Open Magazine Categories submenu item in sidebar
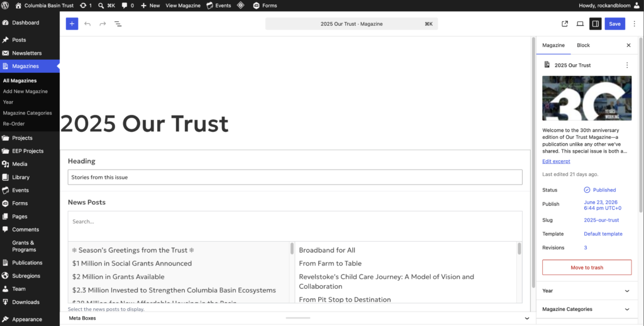 [28, 113]
